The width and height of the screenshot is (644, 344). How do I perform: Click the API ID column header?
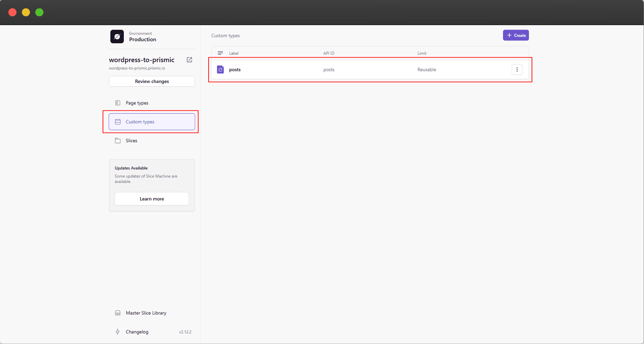[x=329, y=53]
